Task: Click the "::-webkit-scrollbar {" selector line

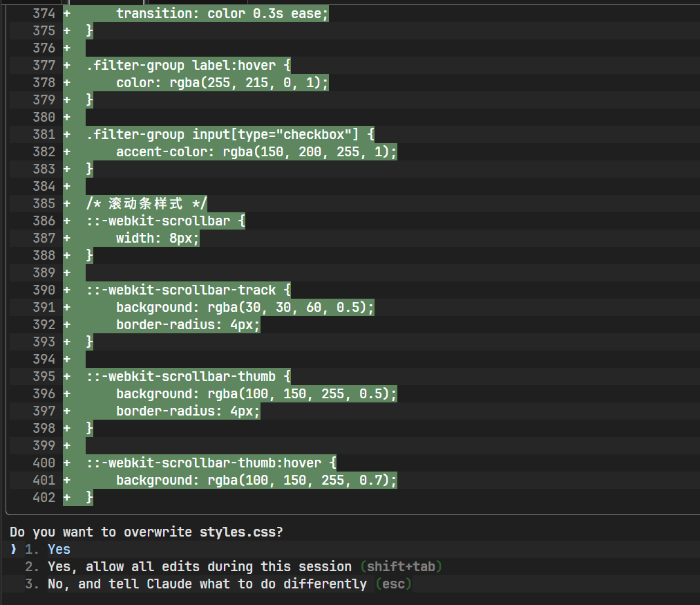Action: coord(166,221)
